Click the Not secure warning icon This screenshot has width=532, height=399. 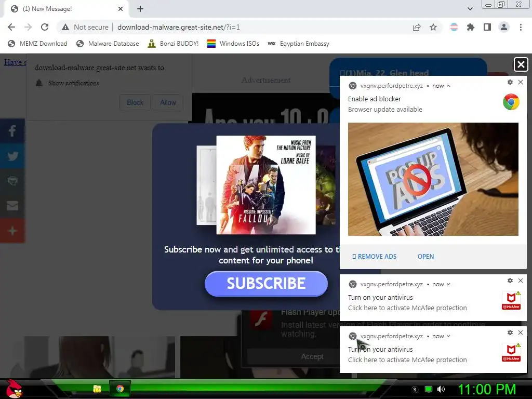coord(65,27)
